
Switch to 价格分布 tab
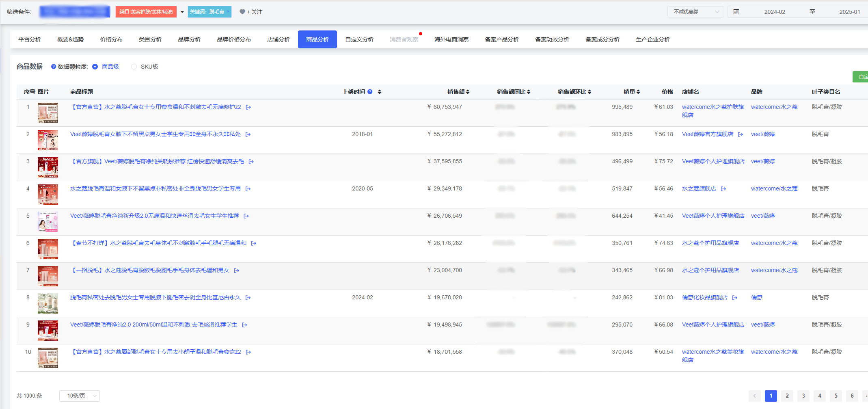tap(111, 39)
